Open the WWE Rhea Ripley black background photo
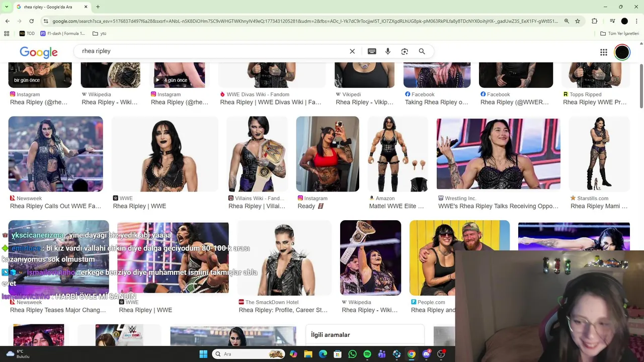 [165, 154]
